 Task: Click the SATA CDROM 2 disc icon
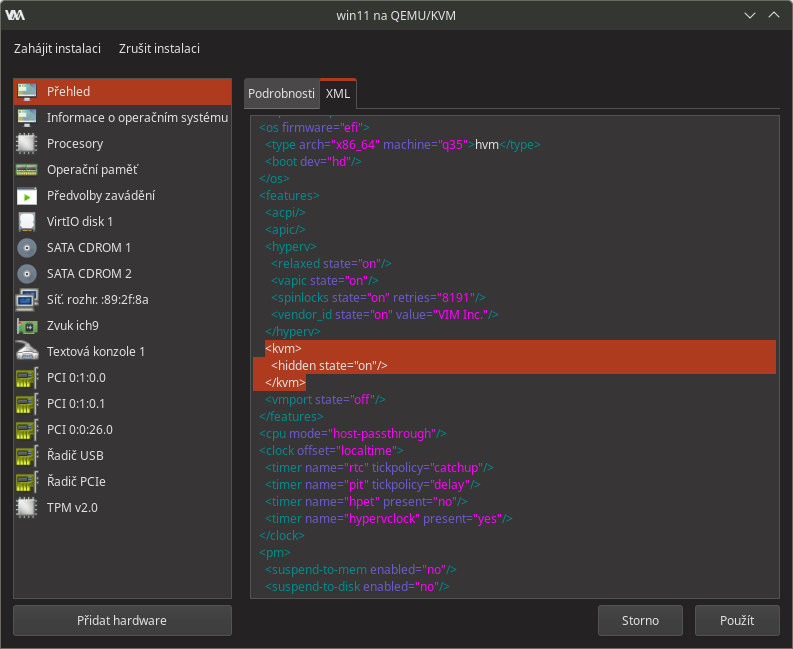click(x=27, y=274)
